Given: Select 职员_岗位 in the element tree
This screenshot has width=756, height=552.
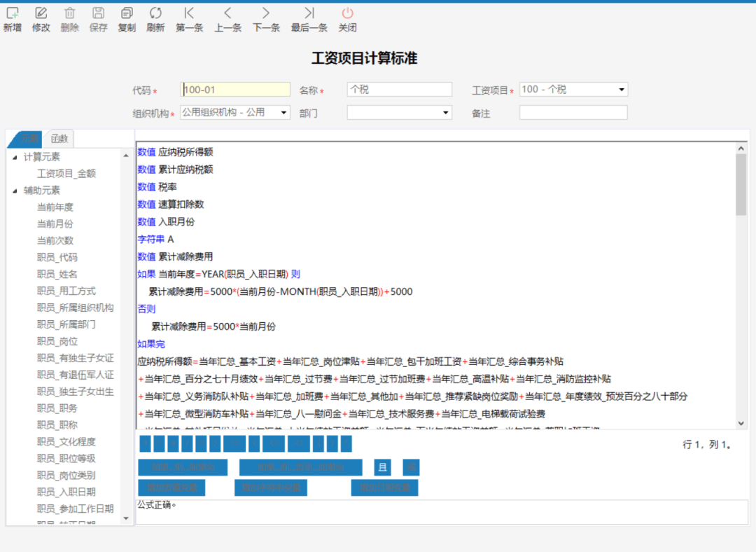Looking at the screenshot, I should click(x=57, y=342).
